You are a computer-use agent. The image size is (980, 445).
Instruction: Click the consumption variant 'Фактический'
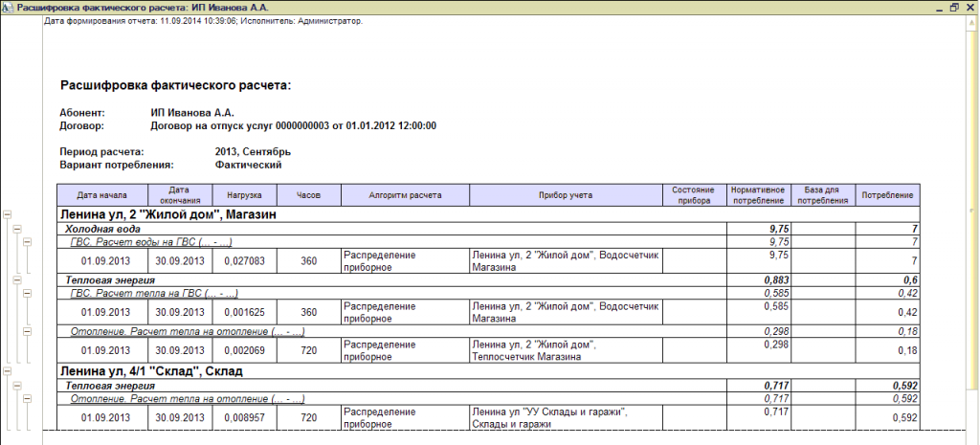[248, 165]
